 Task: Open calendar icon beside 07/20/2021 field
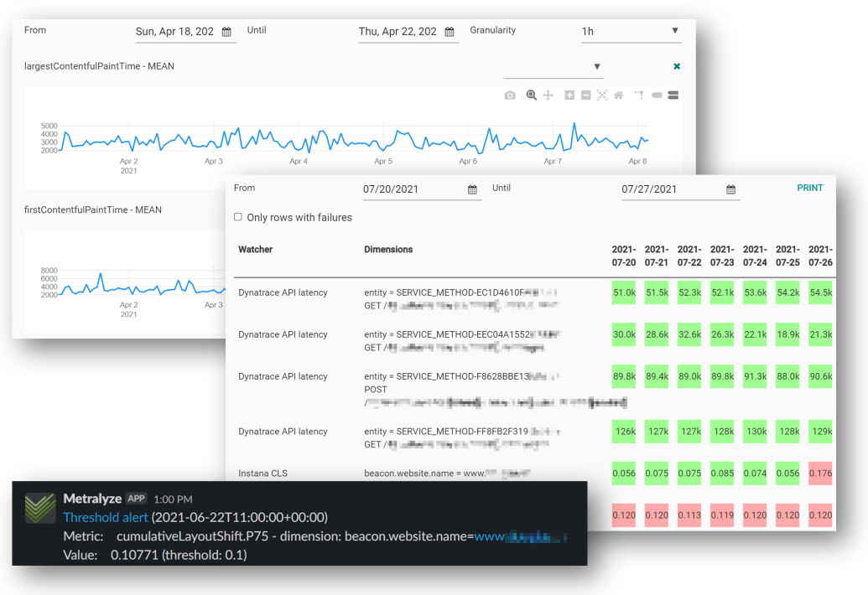[472, 189]
